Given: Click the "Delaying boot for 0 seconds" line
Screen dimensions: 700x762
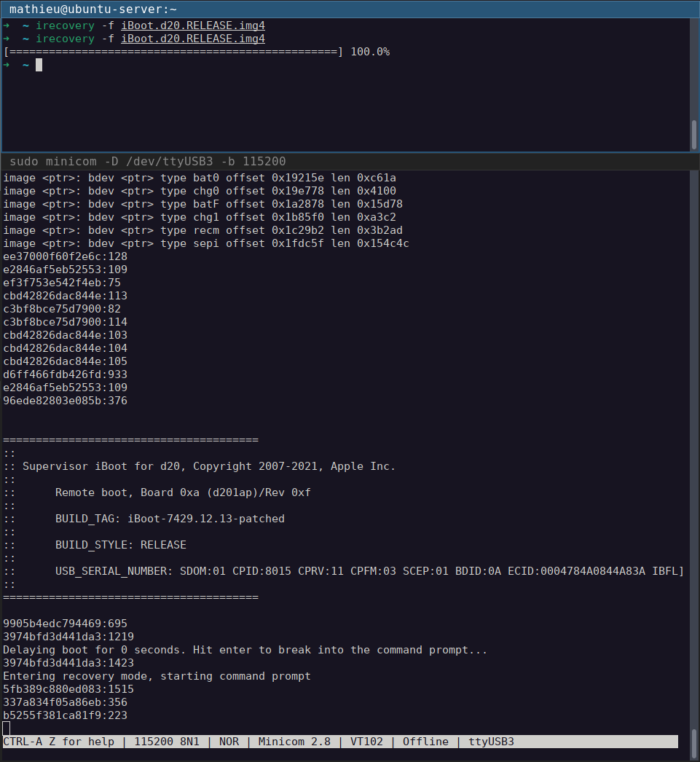Looking at the screenshot, I should tap(245, 650).
